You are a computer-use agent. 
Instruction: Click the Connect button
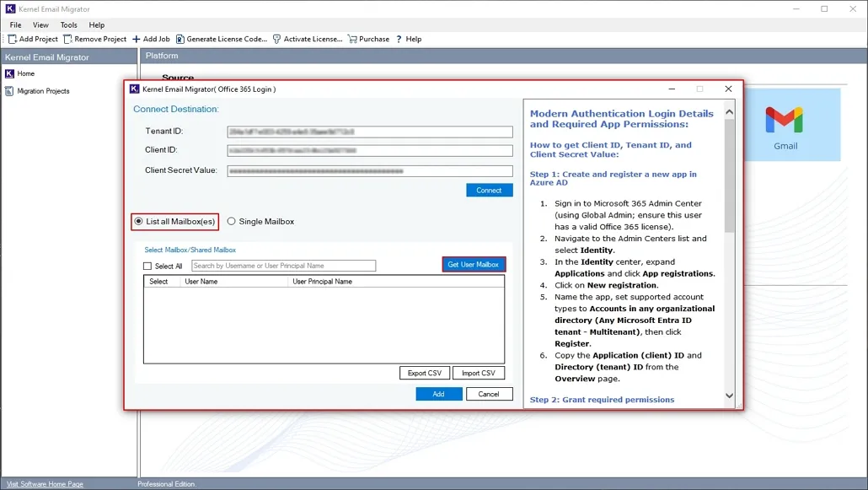click(x=489, y=190)
